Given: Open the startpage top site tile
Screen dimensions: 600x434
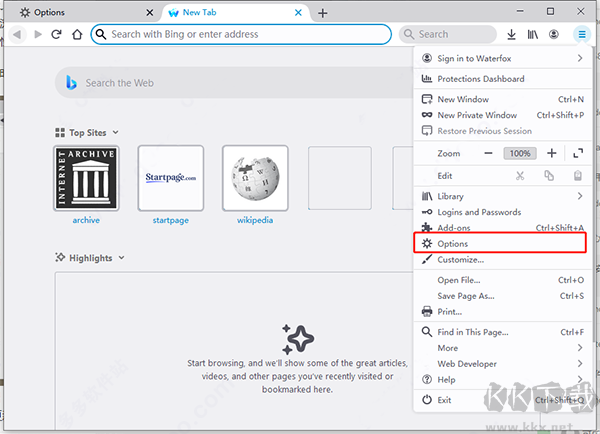Looking at the screenshot, I should coord(171,178).
